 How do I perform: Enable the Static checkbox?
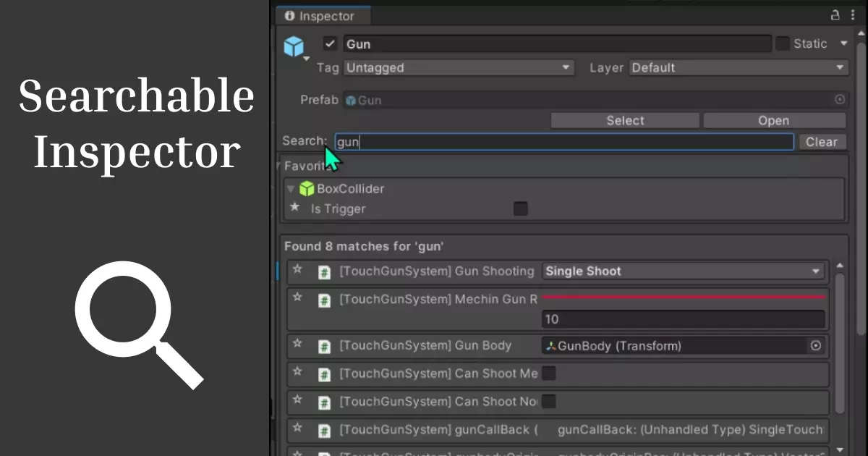pyautogui.click(x=784, y=43)
